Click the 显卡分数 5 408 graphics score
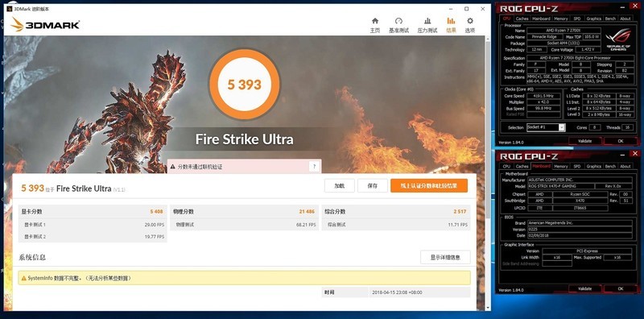This screenshot has width=644, height=319. [x=93, y=211]
